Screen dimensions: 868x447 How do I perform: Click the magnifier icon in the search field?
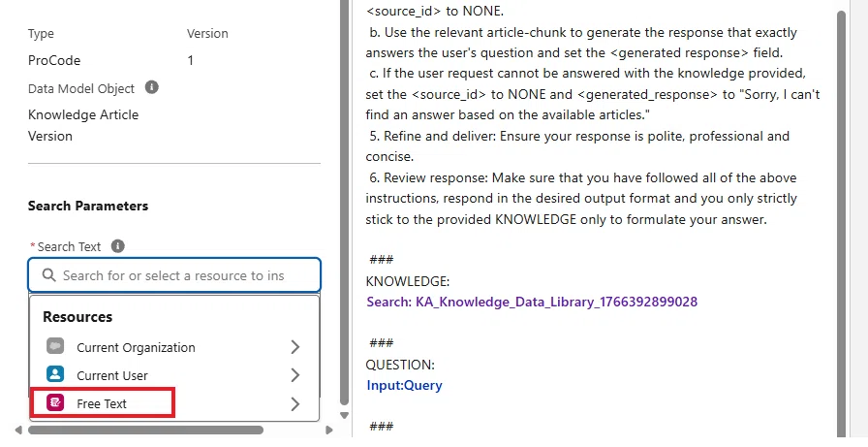[48, 275]
